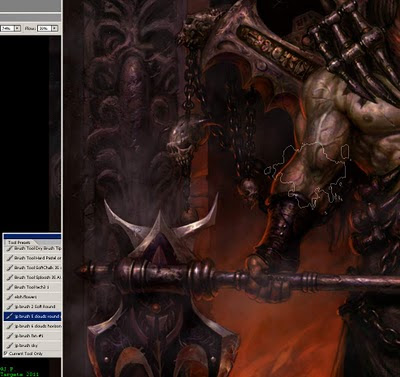Select the Brush Tool Splooth preset
The image size is (400, 377).
[x=33, y=277]
